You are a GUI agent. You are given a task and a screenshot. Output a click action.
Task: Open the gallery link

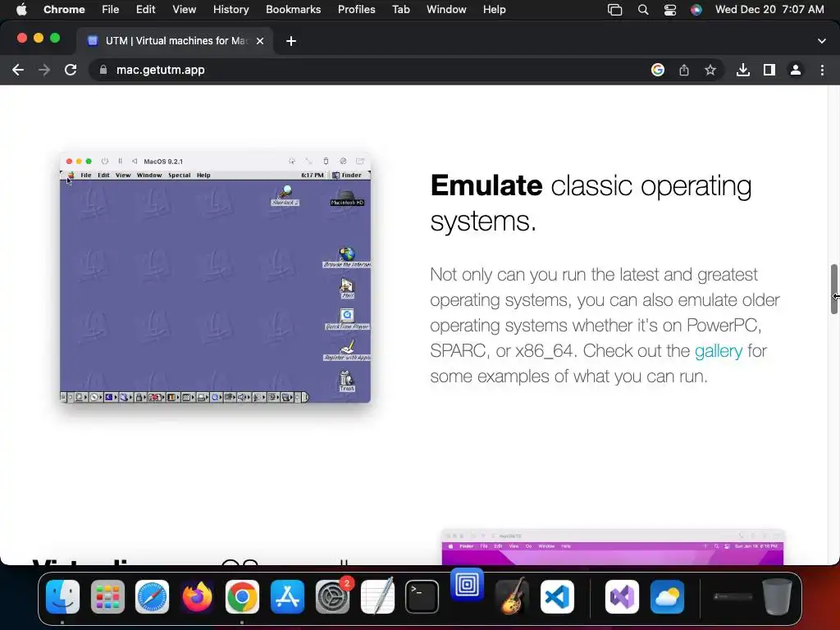[x=719, y=351]
